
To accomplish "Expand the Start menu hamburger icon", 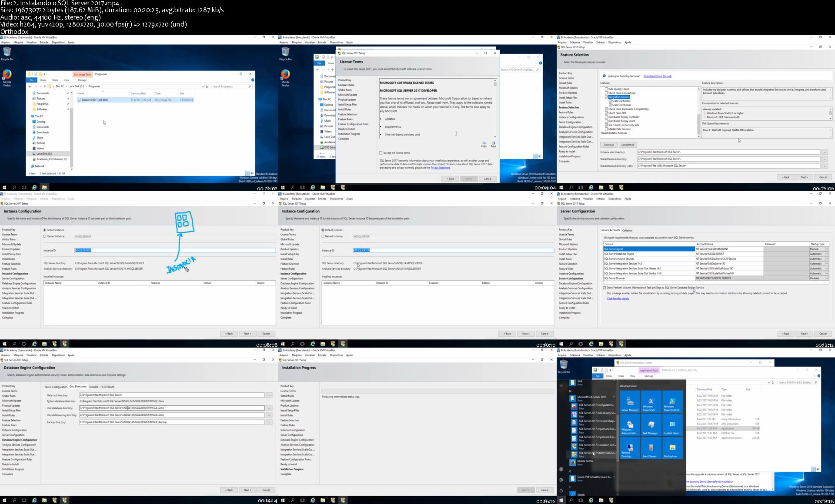I will click(x=561, y=386).
